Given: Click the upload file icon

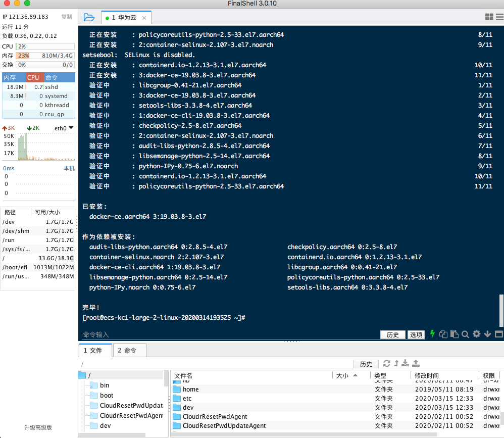Looking at the screenshot, I should 416,363.
